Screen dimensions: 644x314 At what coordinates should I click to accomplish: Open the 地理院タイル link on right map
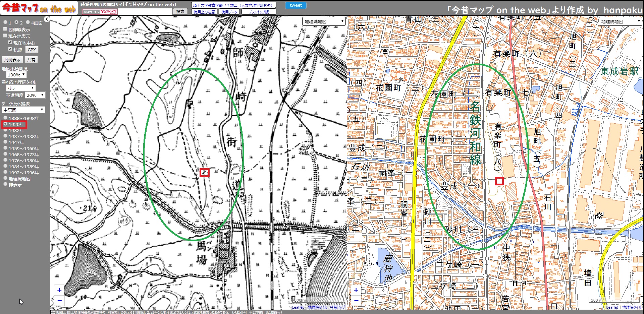tap(632, 307)
